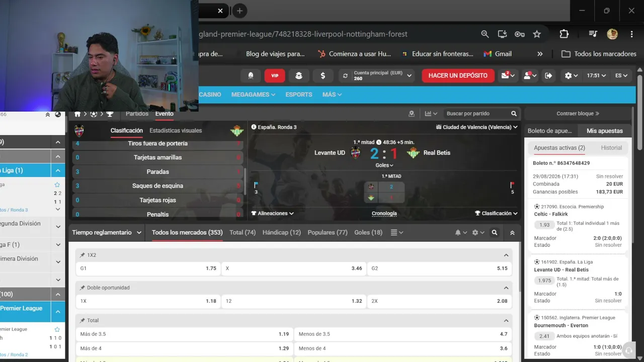Collapse the Total market section

pos(506,321)
